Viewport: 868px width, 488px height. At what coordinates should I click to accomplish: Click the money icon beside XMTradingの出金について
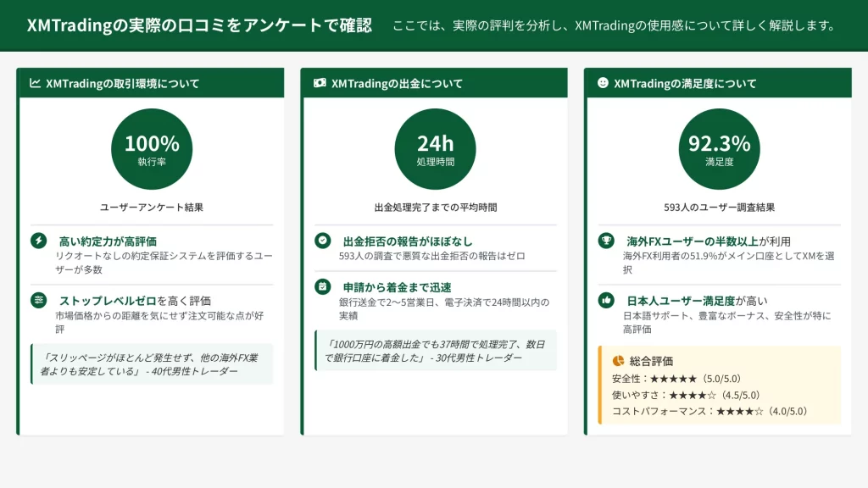click(x=320, y=83)
